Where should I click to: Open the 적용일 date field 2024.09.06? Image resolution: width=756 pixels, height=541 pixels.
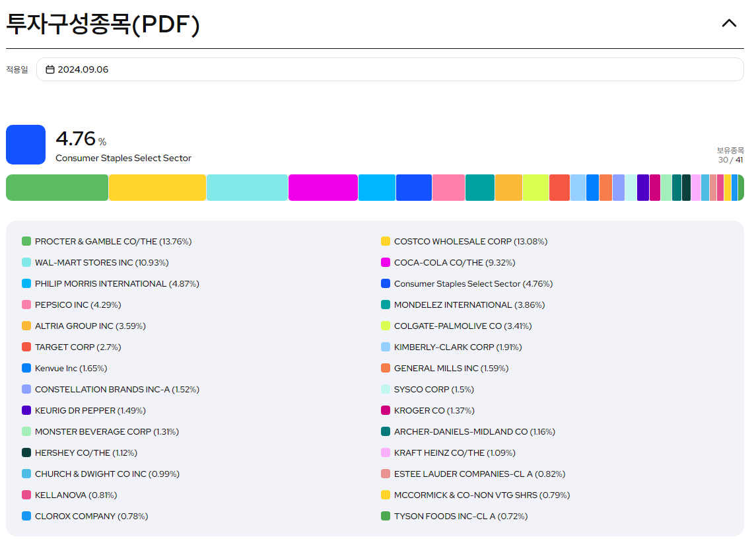(390, 69)
